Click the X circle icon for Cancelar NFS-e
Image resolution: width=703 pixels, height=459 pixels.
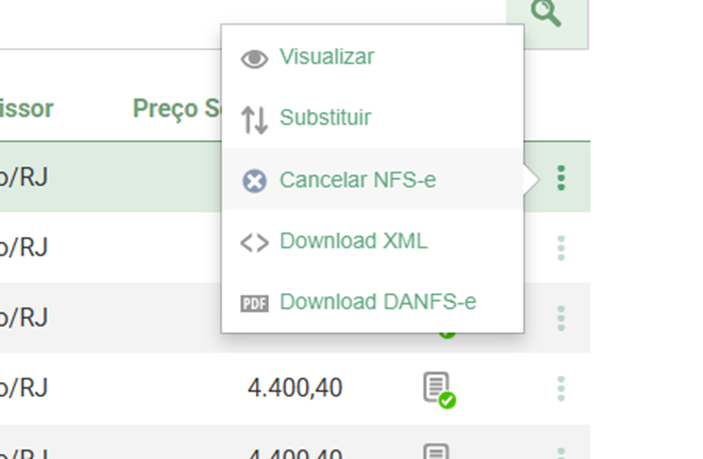click(x=255, y=181)
